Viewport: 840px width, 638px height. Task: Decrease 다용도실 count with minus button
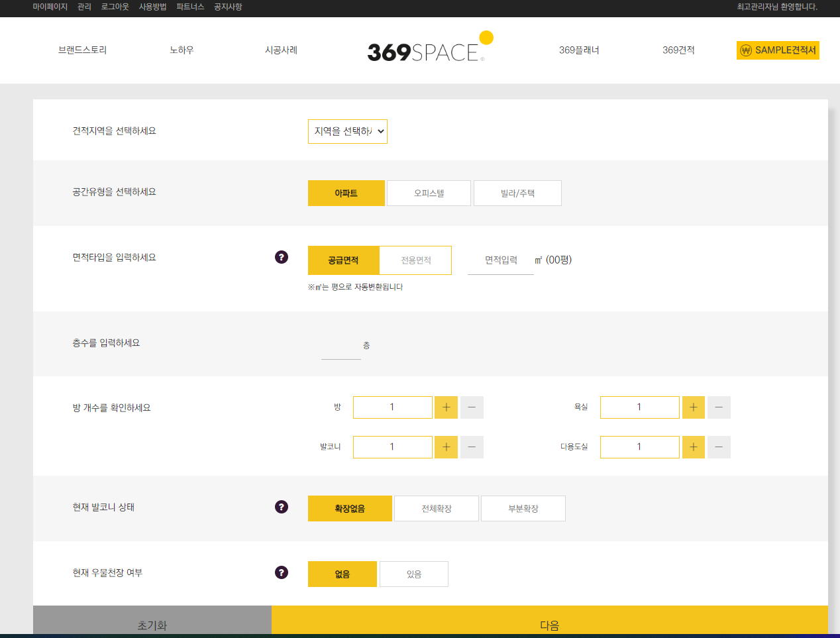point(719,447)
